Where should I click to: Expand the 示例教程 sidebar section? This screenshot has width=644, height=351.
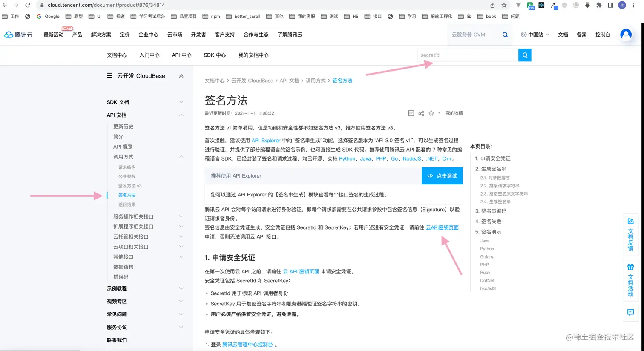181,288
